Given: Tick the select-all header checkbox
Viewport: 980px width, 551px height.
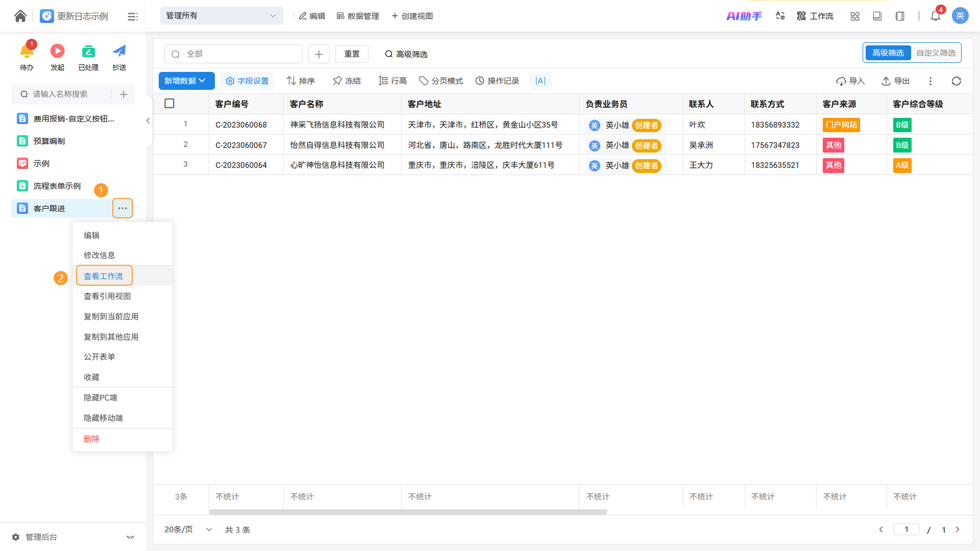Looking at the screenshot, I should [x=169, y=103].
